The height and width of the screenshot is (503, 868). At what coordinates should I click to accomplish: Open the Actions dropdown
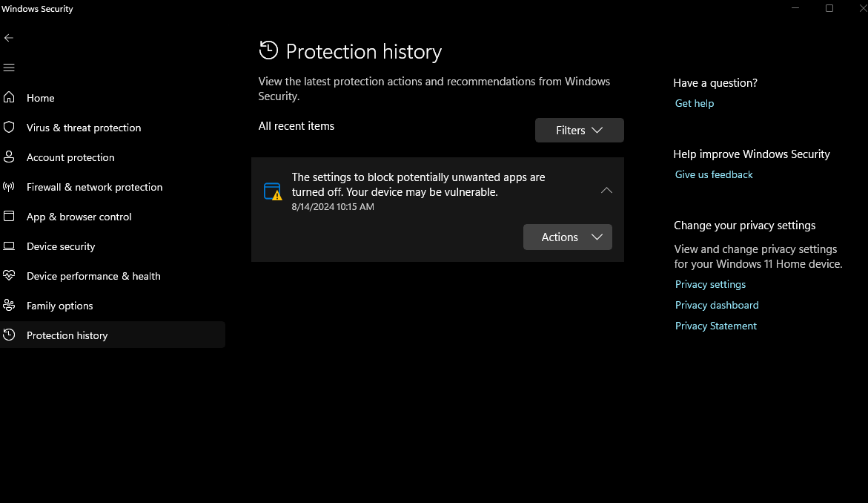coord(567,237)
